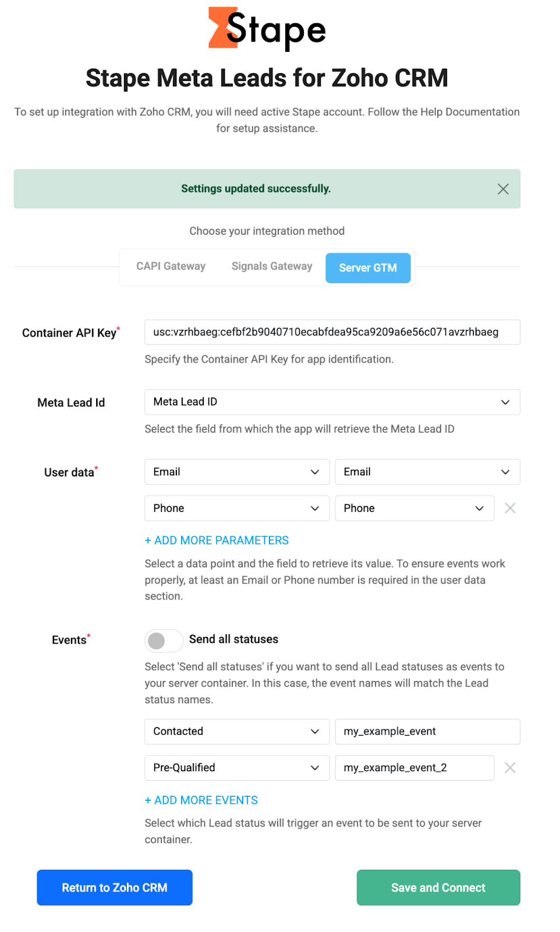Select the Server GTM tab

click(x=368, y=268)
